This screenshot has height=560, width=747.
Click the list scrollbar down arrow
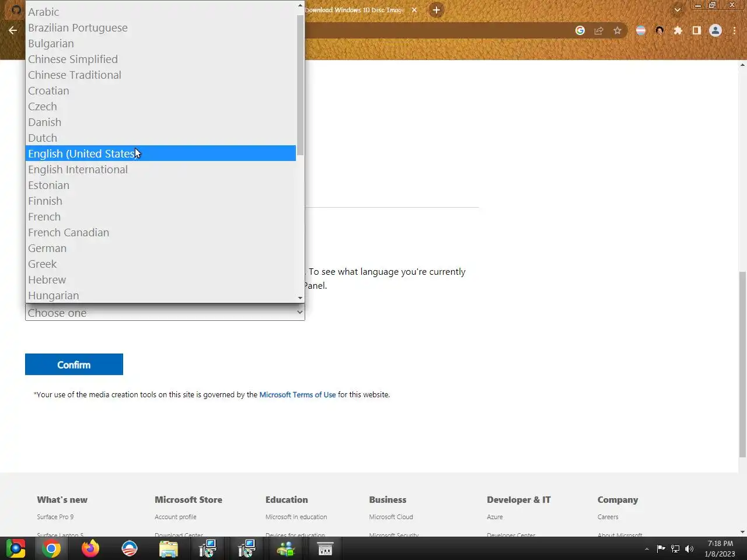300,298
